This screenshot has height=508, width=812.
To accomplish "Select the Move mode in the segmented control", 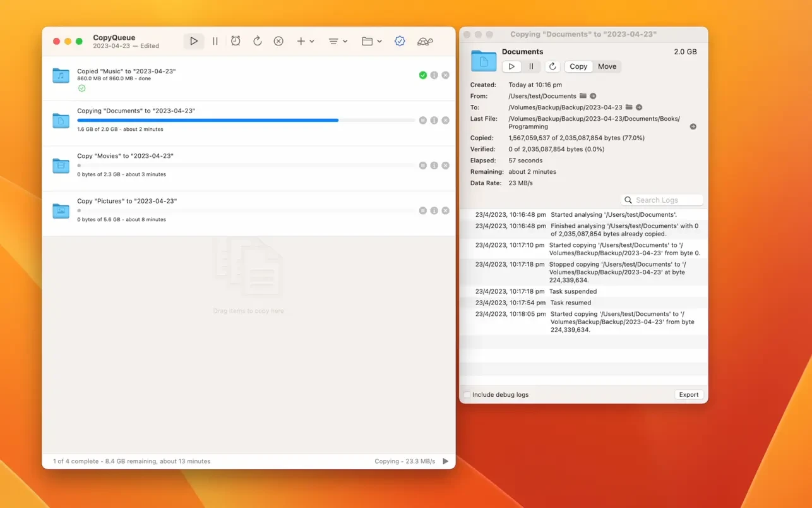I will point(607,66).
